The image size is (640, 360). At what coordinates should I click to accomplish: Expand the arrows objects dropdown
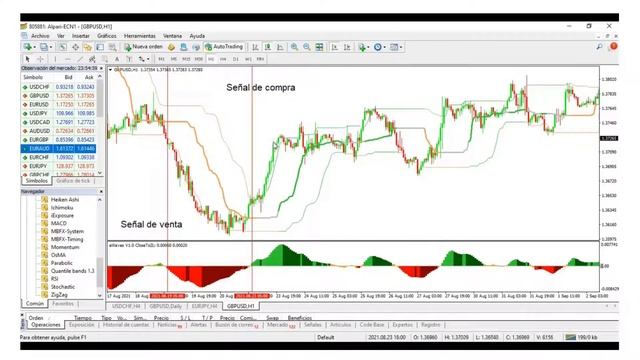coord(148,60)
